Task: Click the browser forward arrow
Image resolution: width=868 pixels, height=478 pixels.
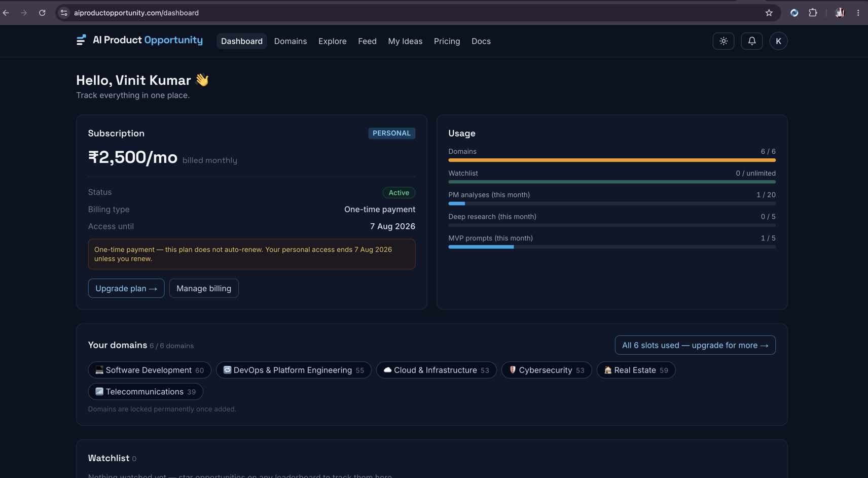Action: point(24,13)
